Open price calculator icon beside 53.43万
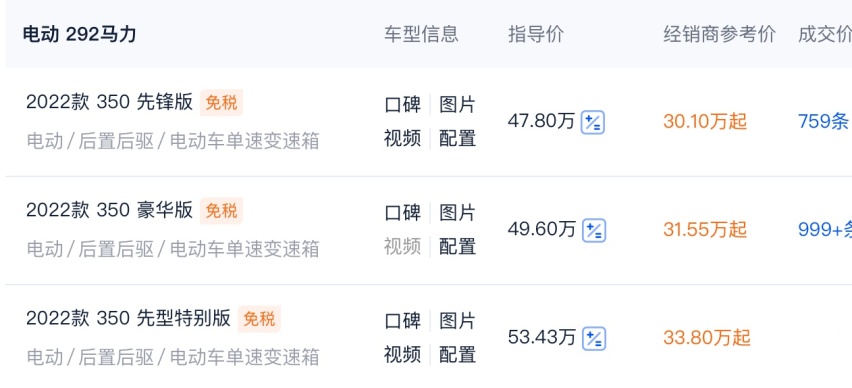852x388 pixels. 594,339
